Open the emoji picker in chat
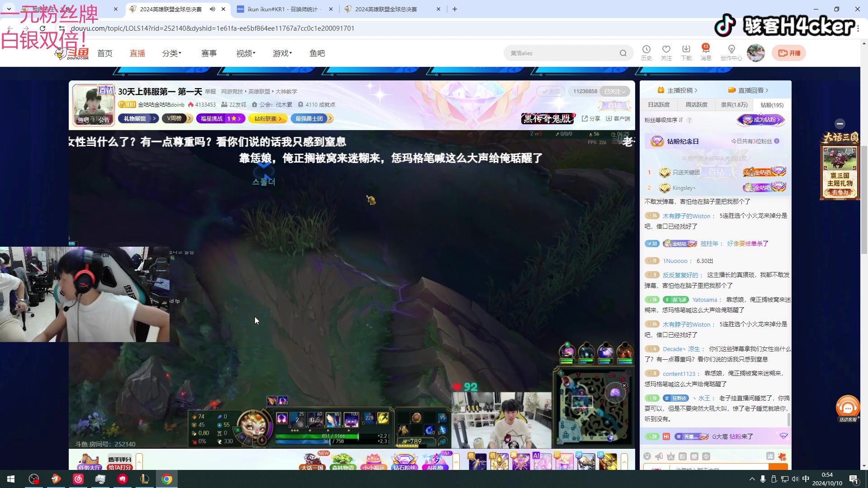The image size is (868, 488). [647, 456]
